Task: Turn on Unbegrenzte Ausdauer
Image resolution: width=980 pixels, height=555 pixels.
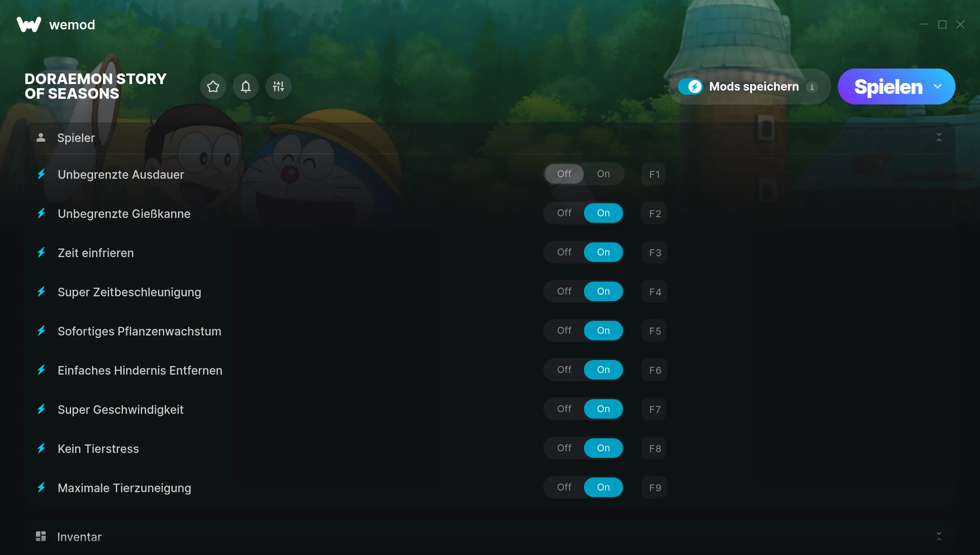Action: coord(604,174)
